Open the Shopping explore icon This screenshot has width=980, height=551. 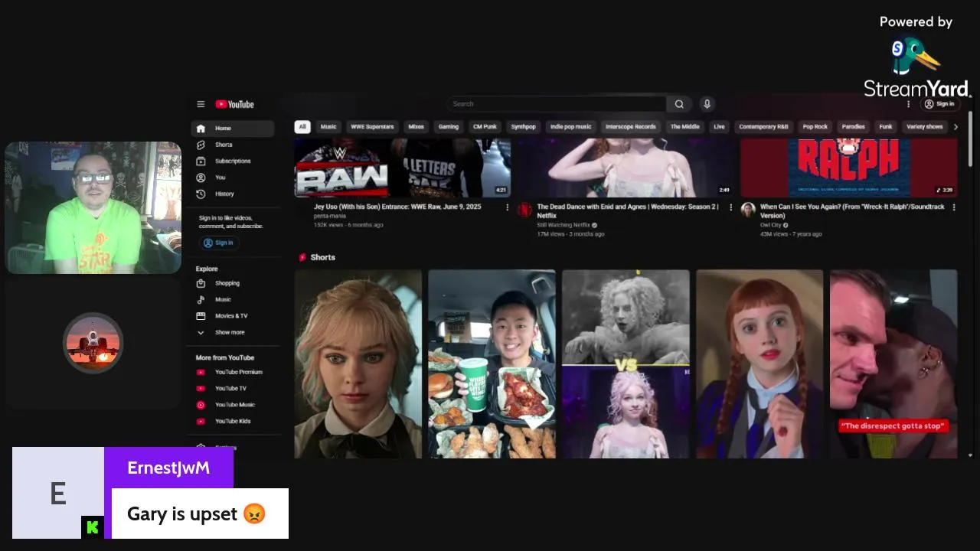point(201,283)
